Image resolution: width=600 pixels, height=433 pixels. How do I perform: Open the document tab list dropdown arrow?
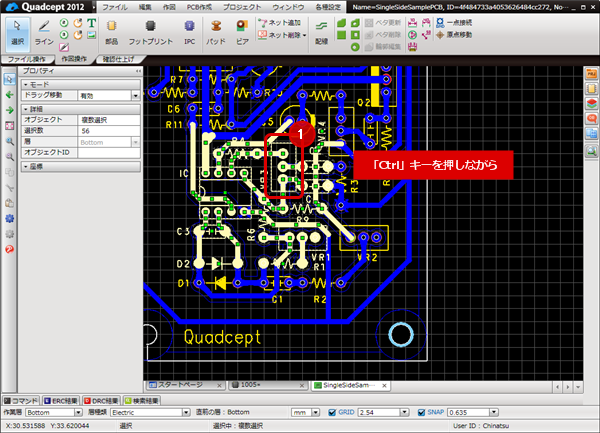[578, 387]
